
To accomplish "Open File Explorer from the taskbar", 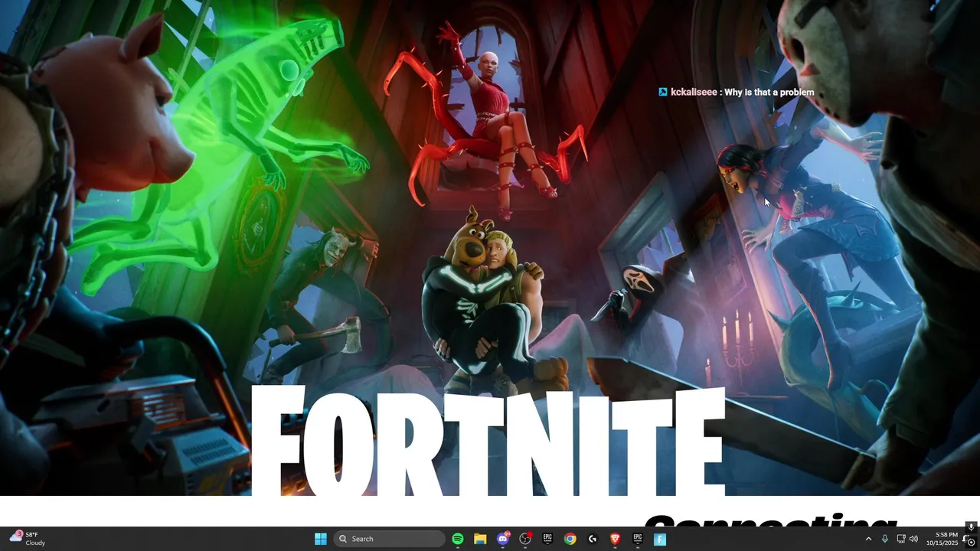I will tap(480, 539).
